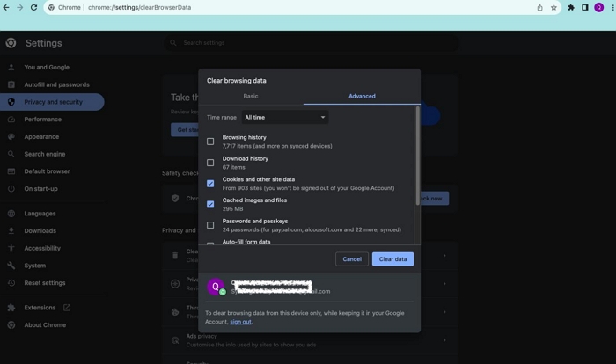This screenshot has width=616, height=364.
Task: Click the You and Google person icon
Action: coord(11,67)
